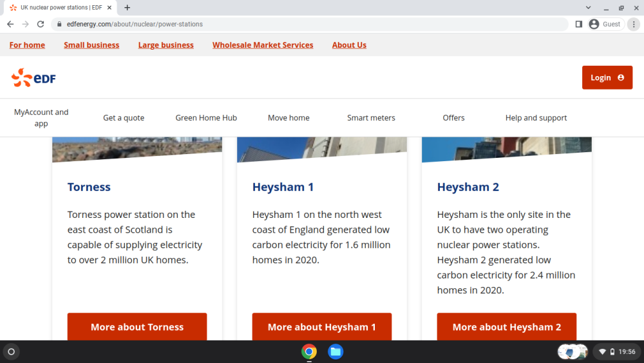Click the battery status icon
Screen dimensions: 644x363
(612, 351)
